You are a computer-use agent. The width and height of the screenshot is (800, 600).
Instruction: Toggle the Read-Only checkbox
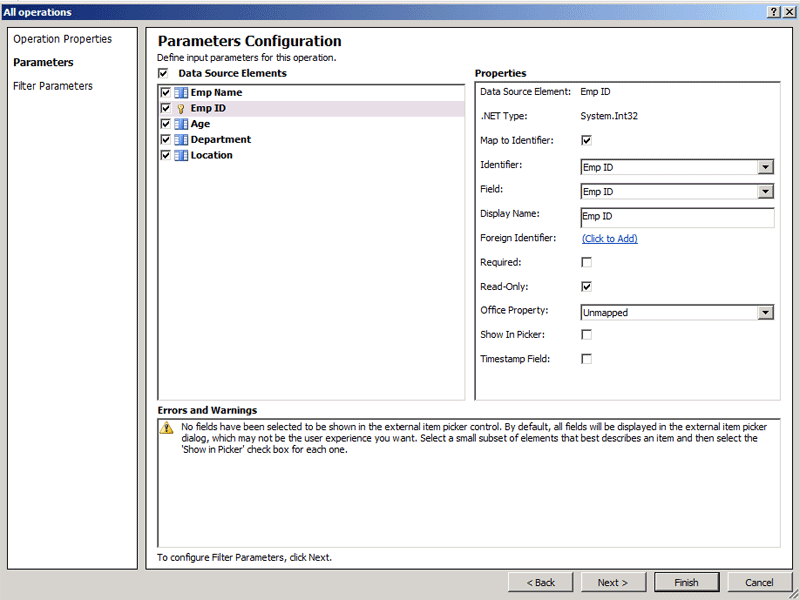[587, 287]
